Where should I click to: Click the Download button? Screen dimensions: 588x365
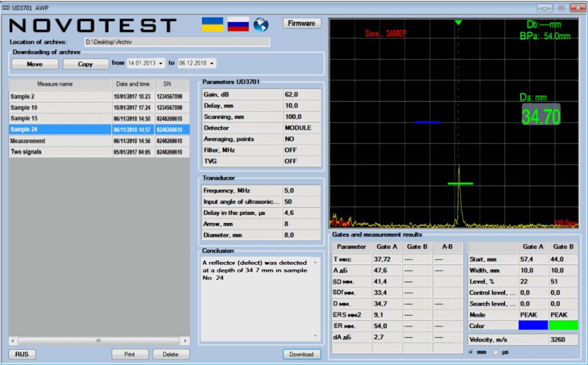click(302, 354)
